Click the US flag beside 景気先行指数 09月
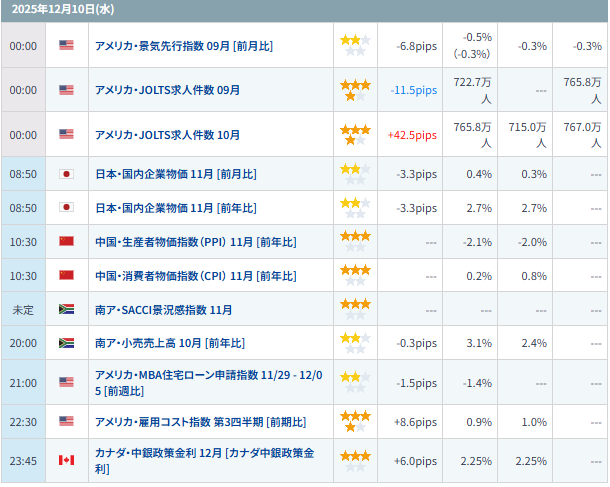This screenshot has width=610, height=487. tap(66, 46)
